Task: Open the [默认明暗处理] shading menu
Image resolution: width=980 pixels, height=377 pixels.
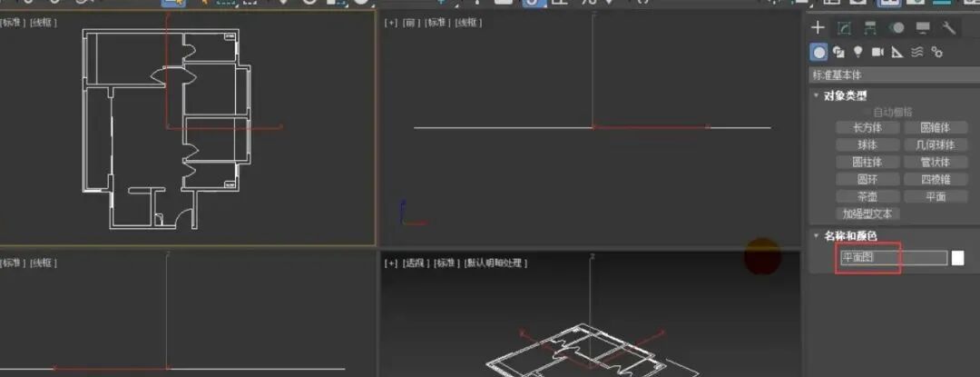Action: click(496, 263)
